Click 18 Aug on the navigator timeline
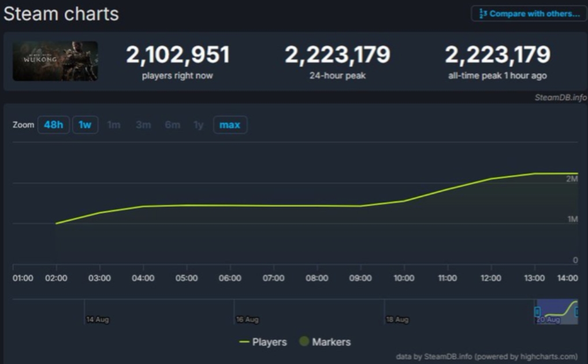The image size is (588, 364). click(x=397, y=320)
